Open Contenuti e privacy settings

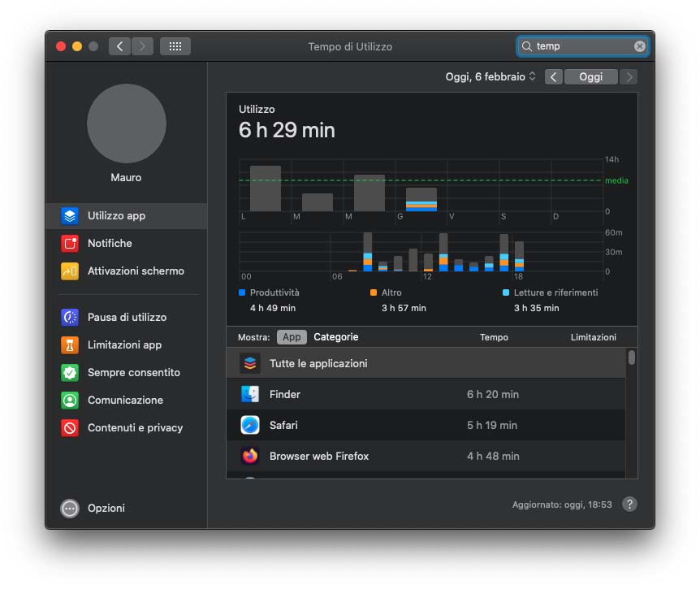point(126,428)
